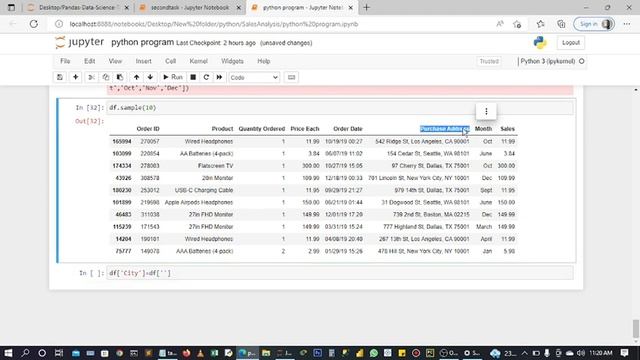Image resolution: width=640 pixels, height=360 pixels.
Task: Open the Windows Start menu
Action: (8, 353)
